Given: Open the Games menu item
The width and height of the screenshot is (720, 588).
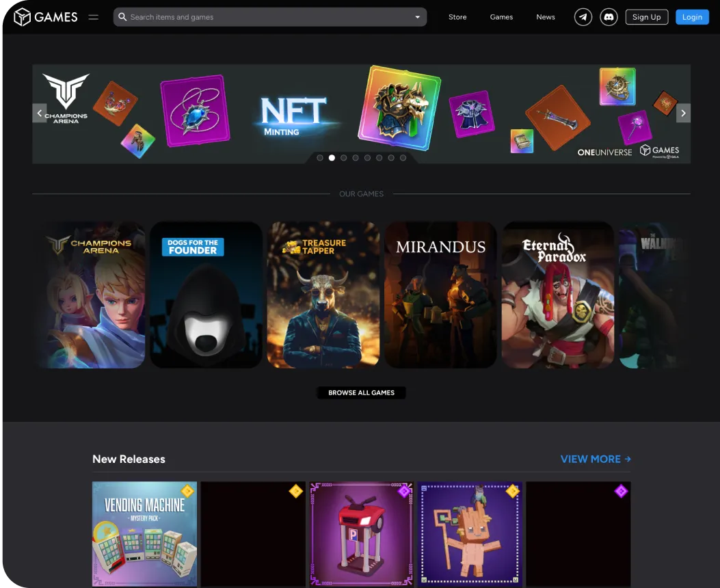Looking at the screenshot, I should (501, 17).
